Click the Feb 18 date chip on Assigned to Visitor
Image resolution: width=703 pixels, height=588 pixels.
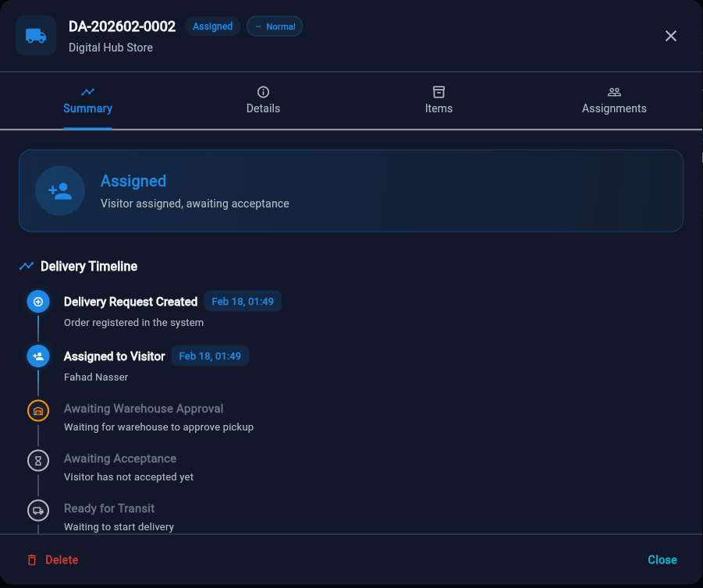click(210, 356)
